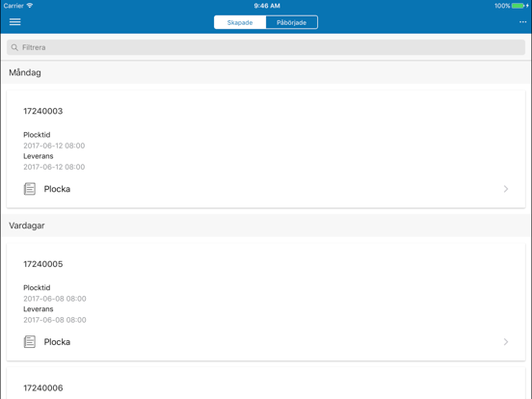Click Leverans date 2017-06-08 08:00
532x399 pixels.
tap(55, 320)
